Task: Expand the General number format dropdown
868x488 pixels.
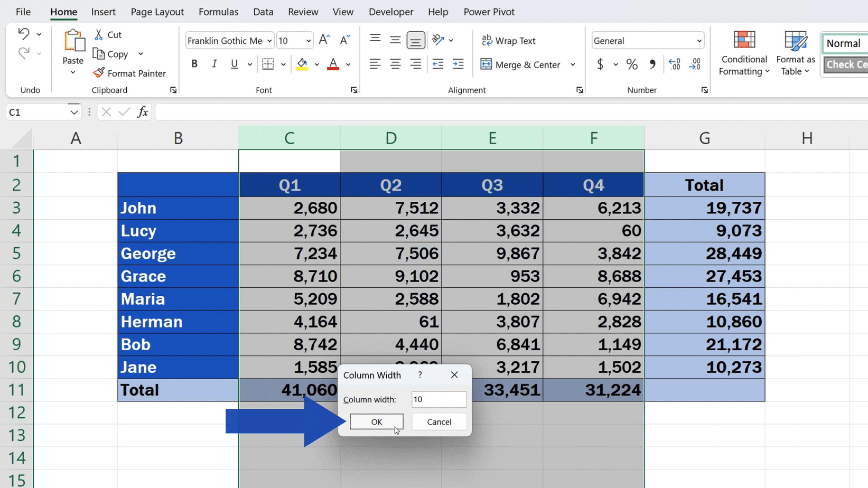Action: pyautogui.click(x=699, y=41)
